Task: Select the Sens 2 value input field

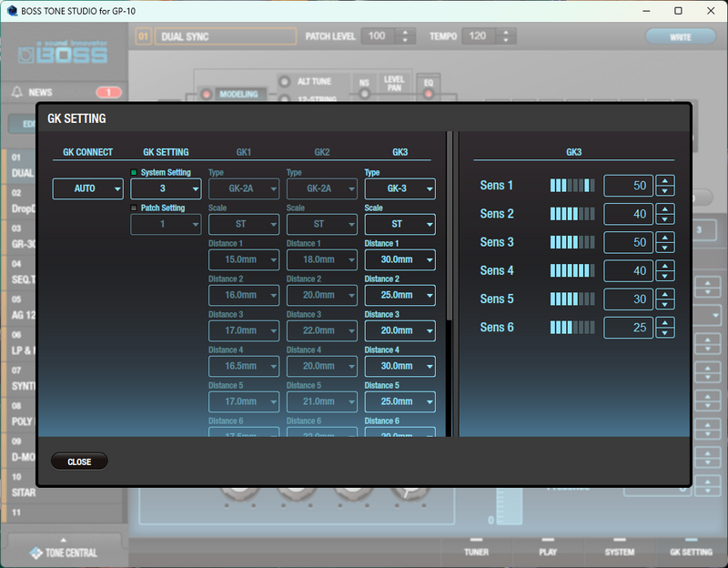Action: pos(628,214)
